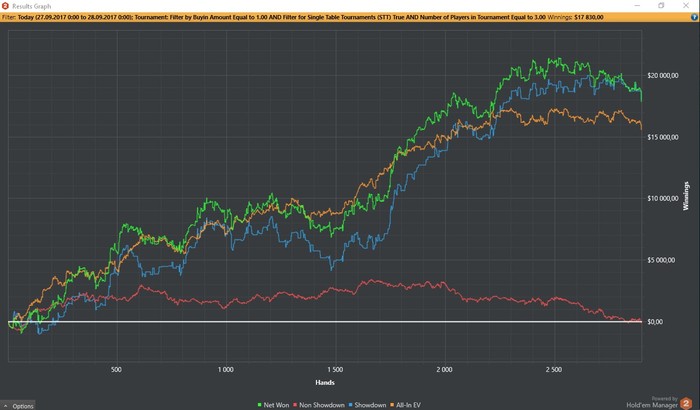Click the $15 000,00 axis label
This screenshot has height=410, width=700.
click(662, 137)
